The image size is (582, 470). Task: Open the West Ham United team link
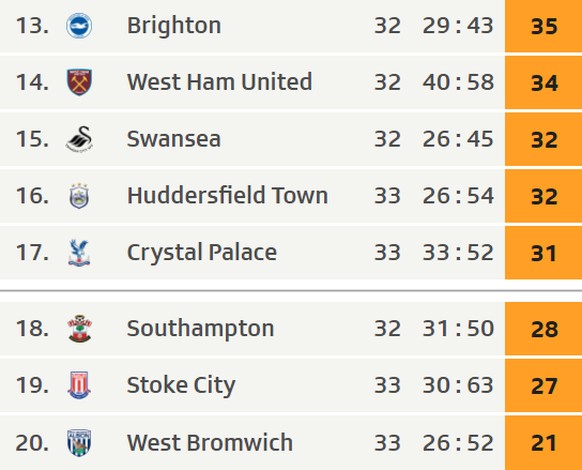[x=219, y=82]
